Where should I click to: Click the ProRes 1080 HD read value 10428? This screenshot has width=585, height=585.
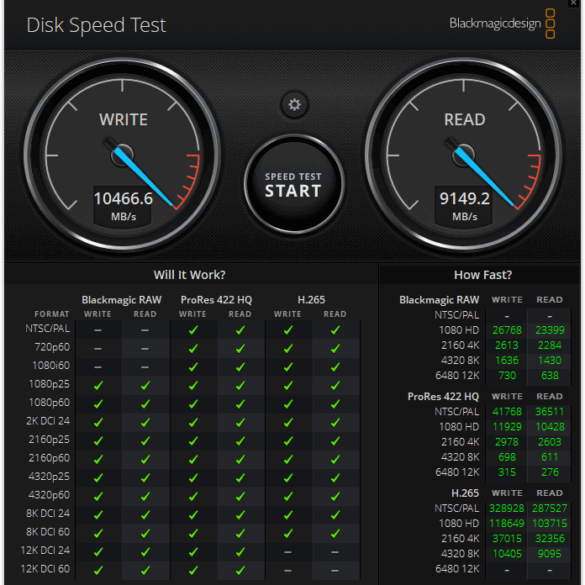click(550, 427)
